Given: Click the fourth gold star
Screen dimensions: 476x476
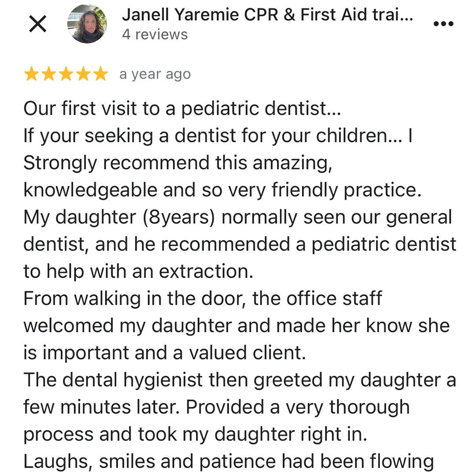Looking at the screenshot, I should coord(83,74).
